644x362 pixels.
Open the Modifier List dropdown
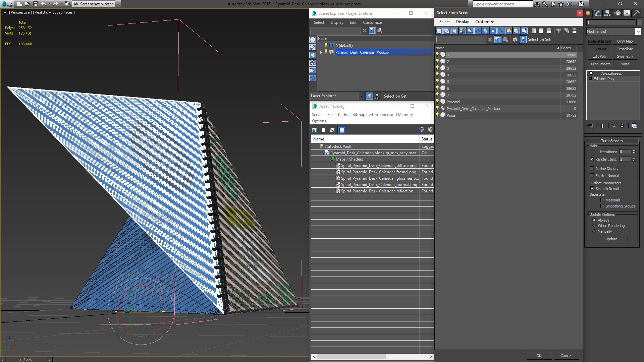pos(638,32)
